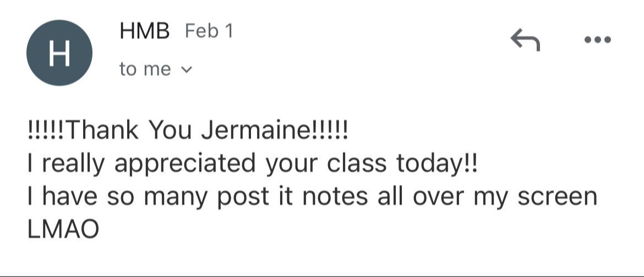
Task: Click the Feb 1 date stamp
Action: 209,31
